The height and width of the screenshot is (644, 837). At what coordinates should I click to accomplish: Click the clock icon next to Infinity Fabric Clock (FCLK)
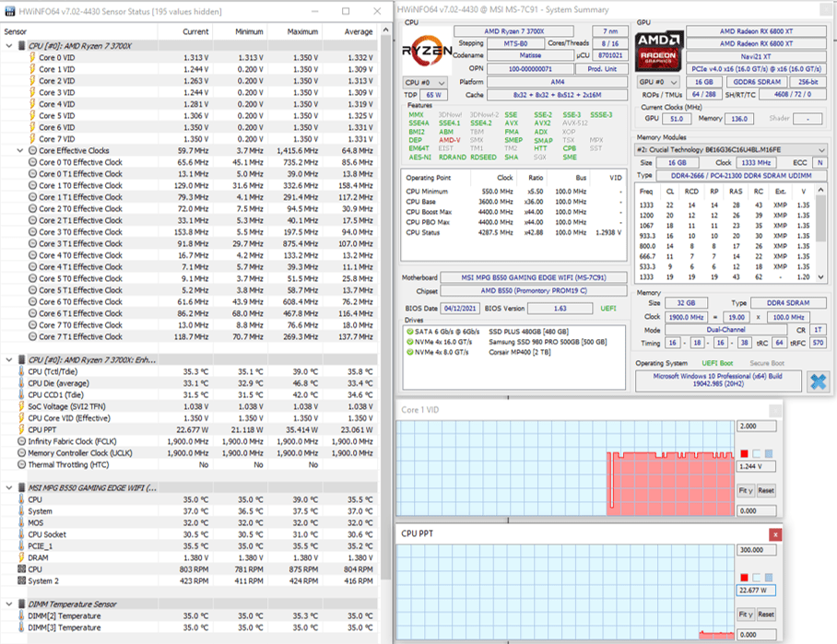[x=21, y=441]
